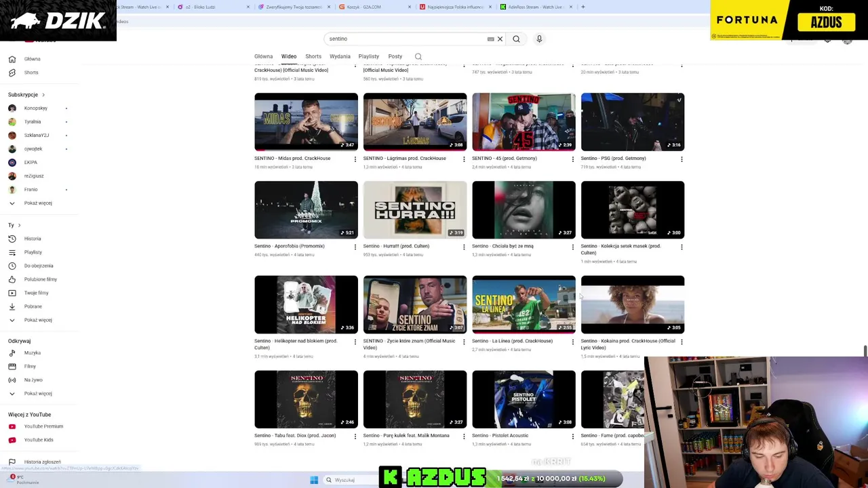Open Tyralnia subscription channel
This screenshot has height=488, width=868.
pos(33,122)
